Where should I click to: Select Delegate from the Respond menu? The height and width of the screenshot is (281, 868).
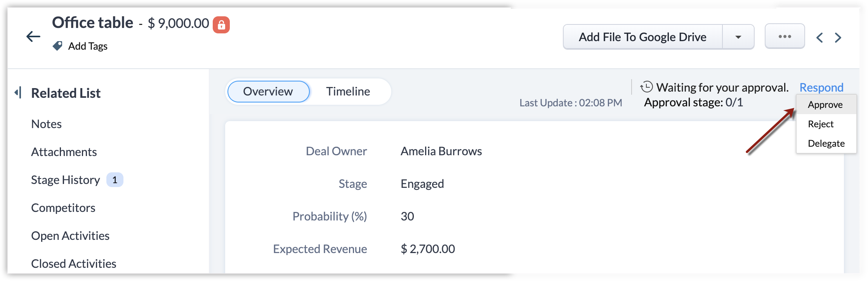[x=826, y=144]
